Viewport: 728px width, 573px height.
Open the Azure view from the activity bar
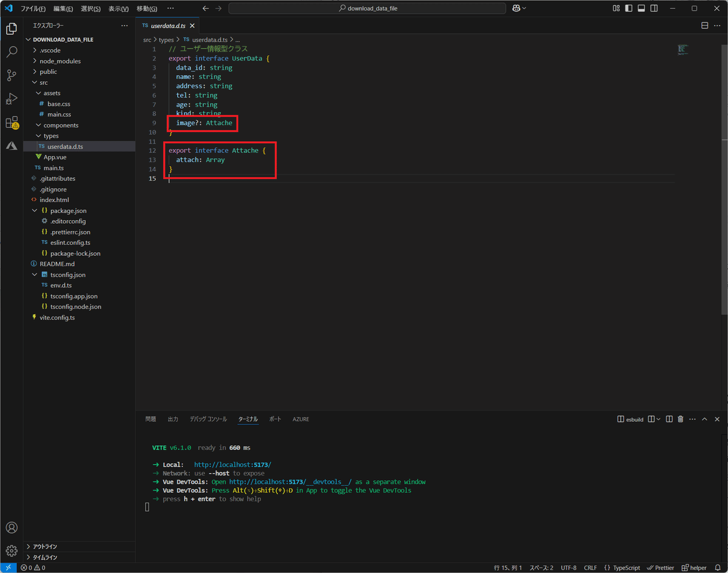(x=12, y=146)
